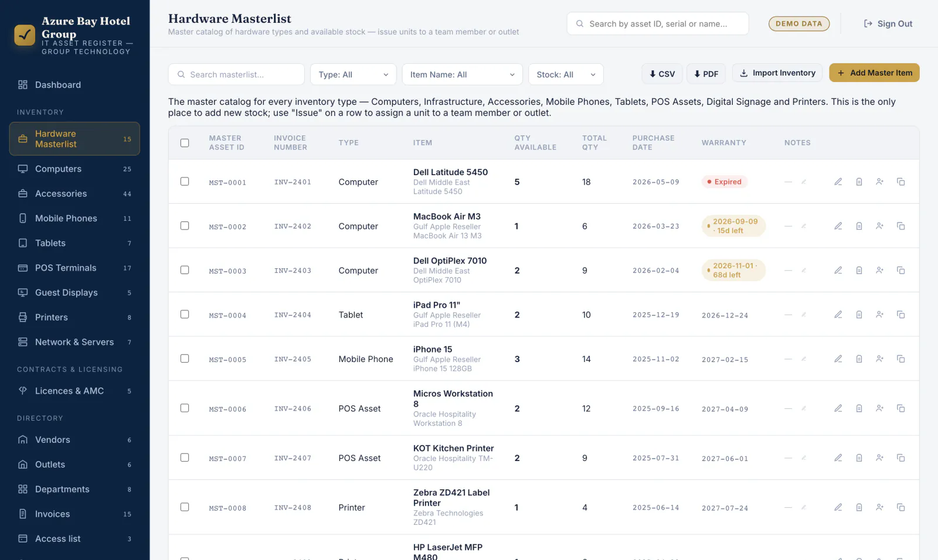The height and width of the screenshot is (560, 938).
Task: Edit Zebra ZD421 Label Printer row
Action: [x=838, y=507]
